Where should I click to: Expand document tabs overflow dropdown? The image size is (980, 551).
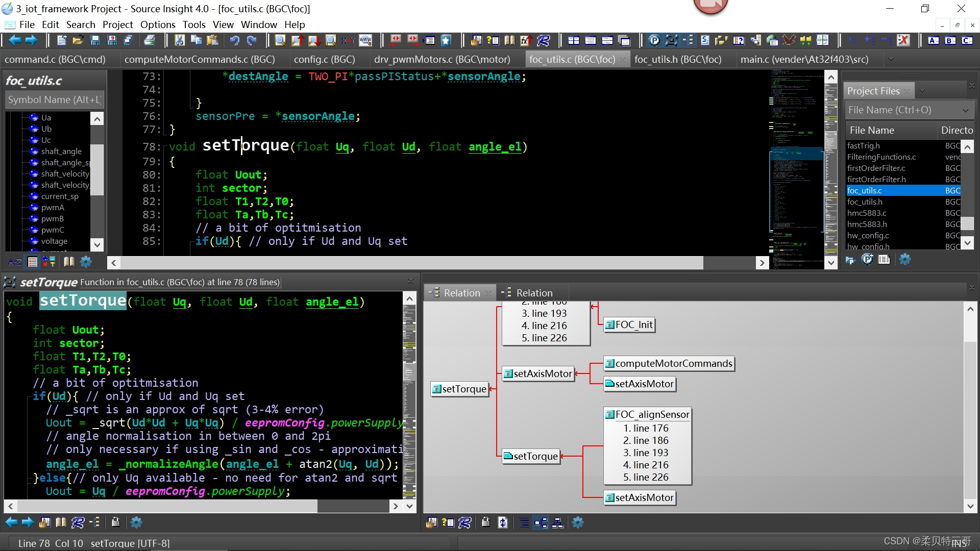click(891, 59)
